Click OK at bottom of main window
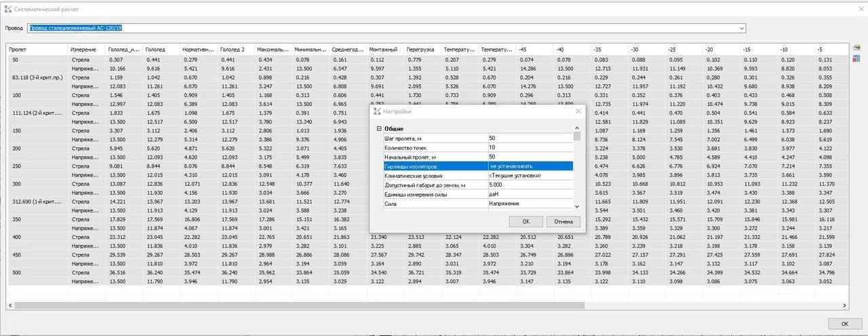This screenshot has width=868, height=336. coord(844,324)
